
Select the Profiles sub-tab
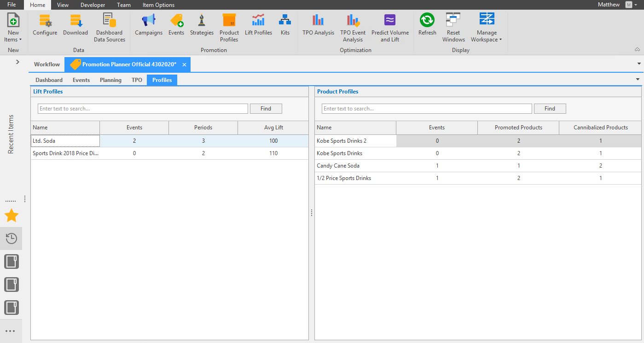click(x=162, y=80)
